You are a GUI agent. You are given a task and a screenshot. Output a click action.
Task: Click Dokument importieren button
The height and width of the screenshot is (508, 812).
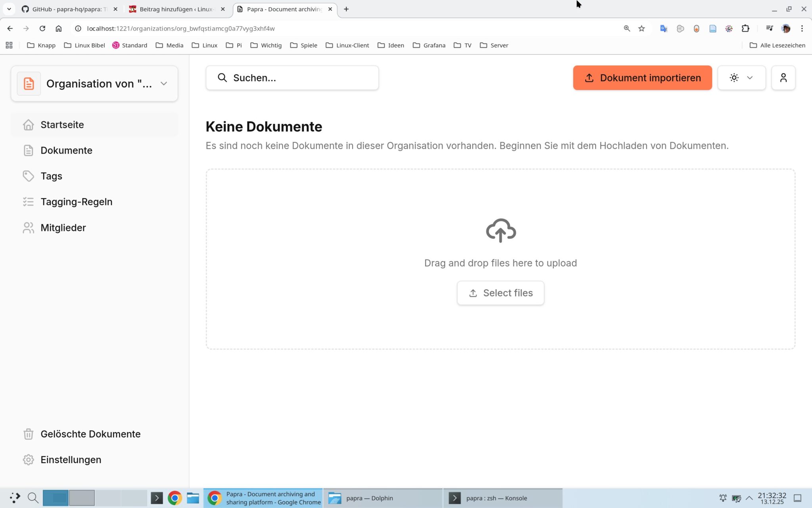(x=642, y=78)
